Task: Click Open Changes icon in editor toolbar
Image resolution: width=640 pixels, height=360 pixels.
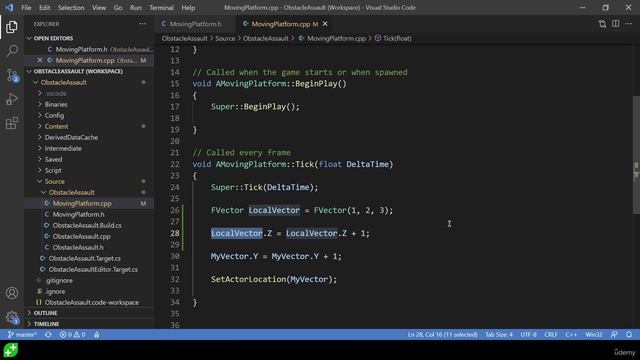Action: [x=602, y=24]
